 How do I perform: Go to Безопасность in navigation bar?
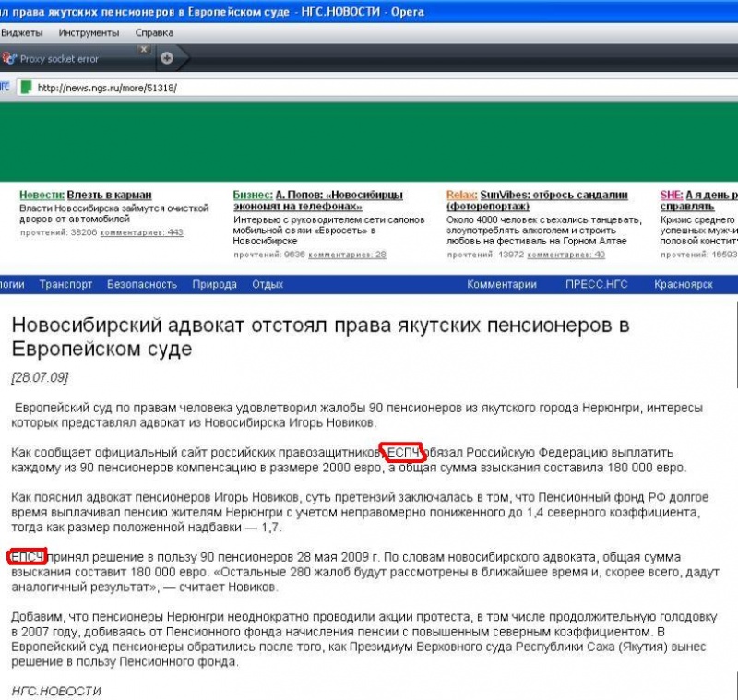[142, 285]
